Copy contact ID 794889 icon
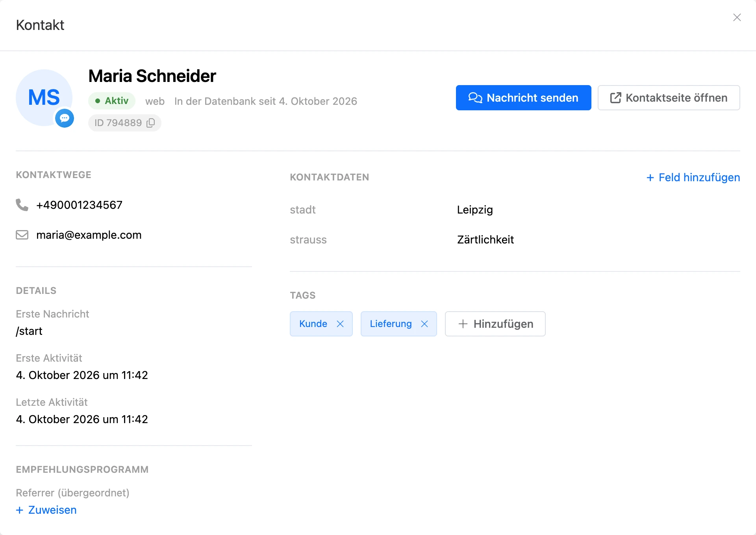756x535 pixels. pos(150,123)
